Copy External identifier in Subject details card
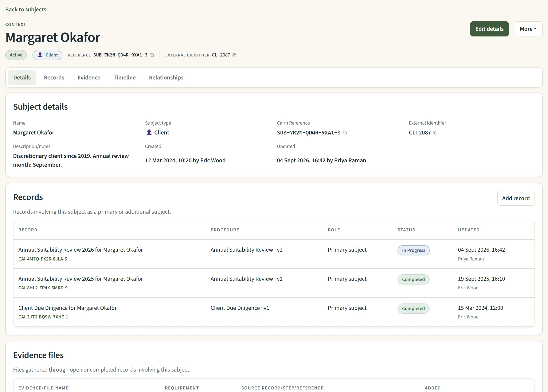This screenshot has height=392, width=548. tap(435, 133)
